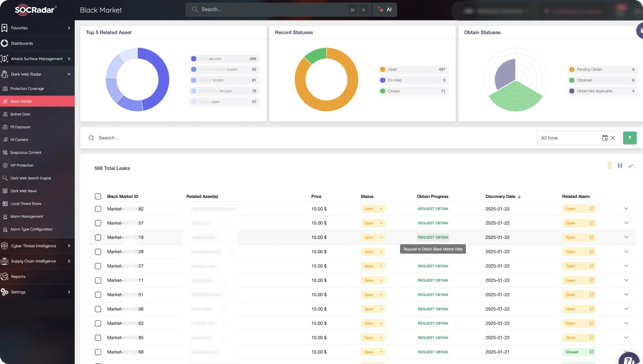The height and width of the screenshot is (364, 643).
Task: Collapse the Dark Web Radar menu
Action: click(69, 74)
